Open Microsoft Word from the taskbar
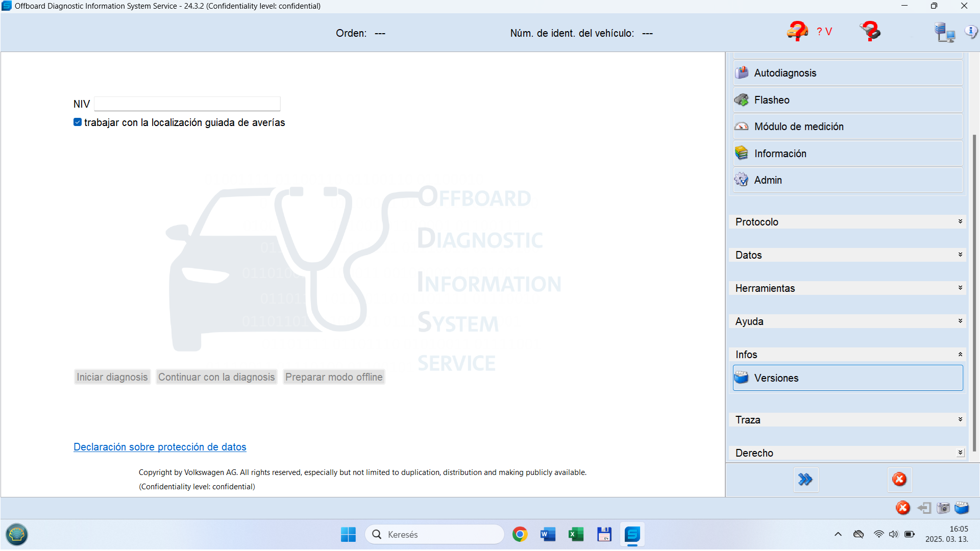Viewport: 980px width, 551px height. pyautogui.click(x=548, y=535)
